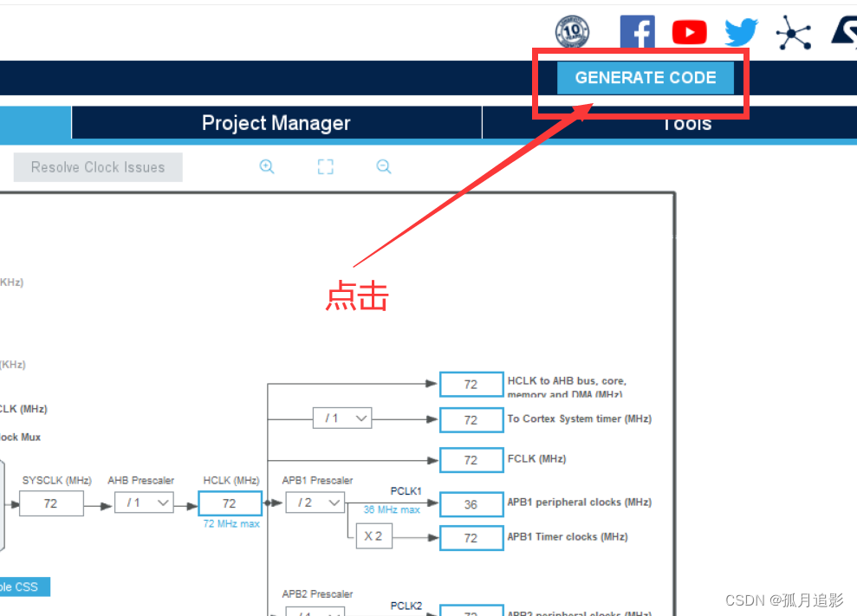The height and width of the screenshot is (616, 857).
Task: Open the APB1 Prescaler dropdown
Action: click(315, 503)
